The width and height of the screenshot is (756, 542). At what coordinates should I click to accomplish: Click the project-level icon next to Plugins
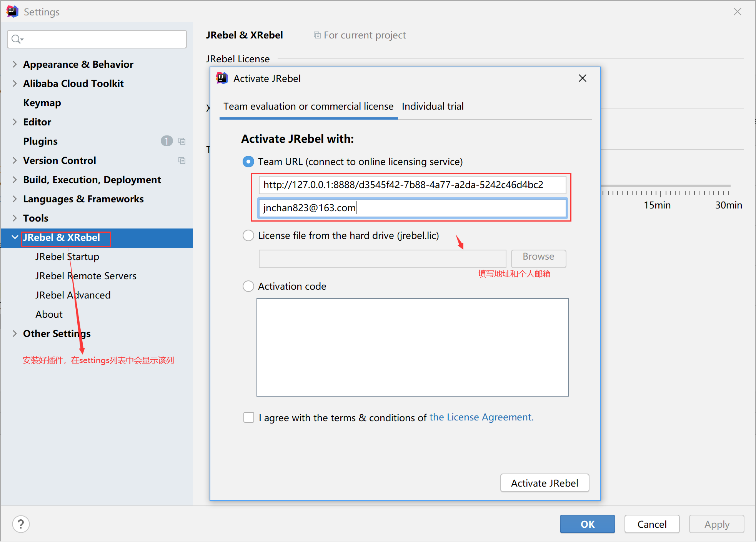[182, 141]
